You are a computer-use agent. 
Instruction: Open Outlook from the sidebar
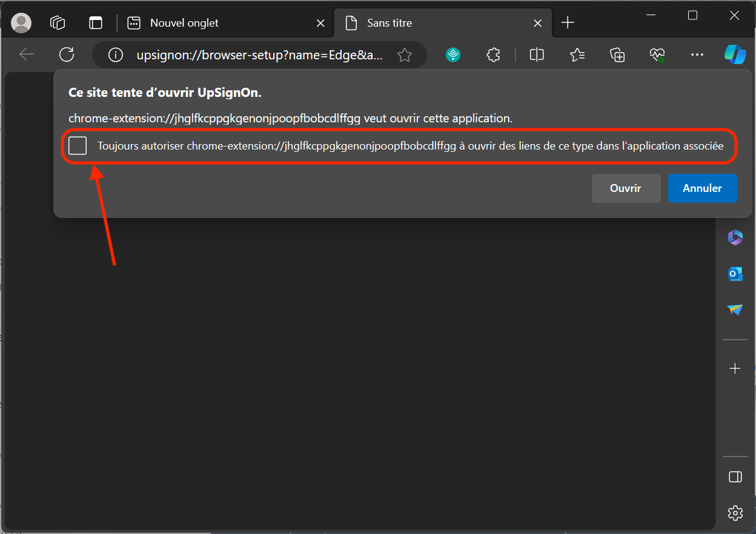(735, 274)
